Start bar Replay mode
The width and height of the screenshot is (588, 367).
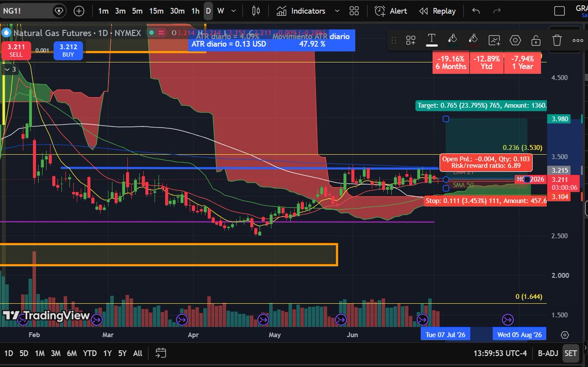tap(437, 11)
